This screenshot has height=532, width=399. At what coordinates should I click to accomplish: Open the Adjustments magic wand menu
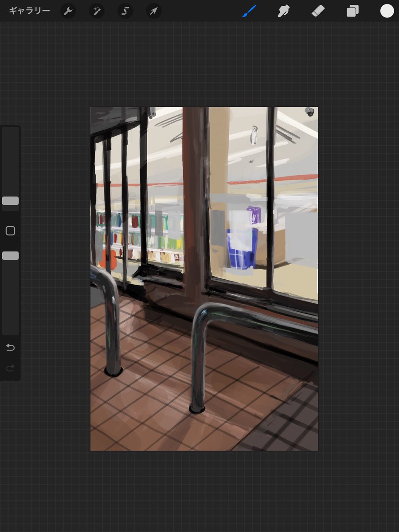click(x=97, y=11)
